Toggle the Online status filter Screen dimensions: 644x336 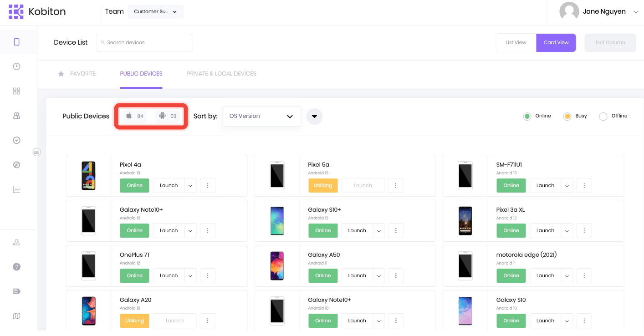pyautogui.click(x=527, y=116)
